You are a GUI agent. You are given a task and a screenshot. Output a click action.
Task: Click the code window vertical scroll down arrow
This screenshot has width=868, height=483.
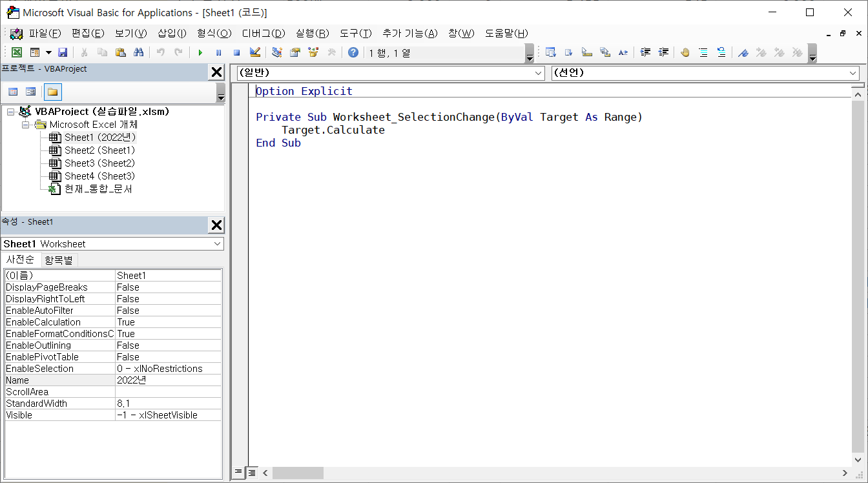pos(858,460)
